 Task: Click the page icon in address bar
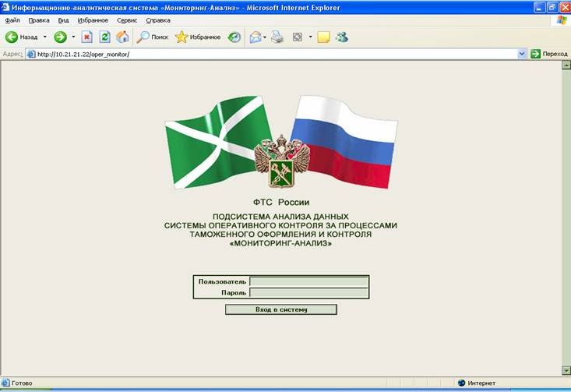pyautogui.click(x=31, y=55)
